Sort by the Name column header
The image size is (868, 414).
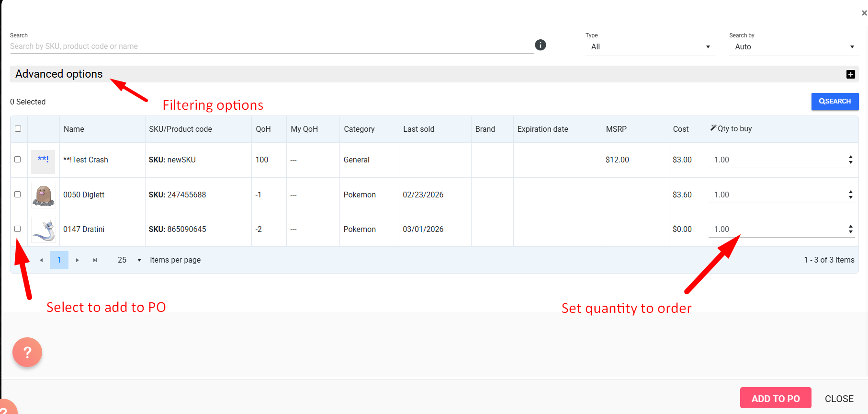click(74, 129)
